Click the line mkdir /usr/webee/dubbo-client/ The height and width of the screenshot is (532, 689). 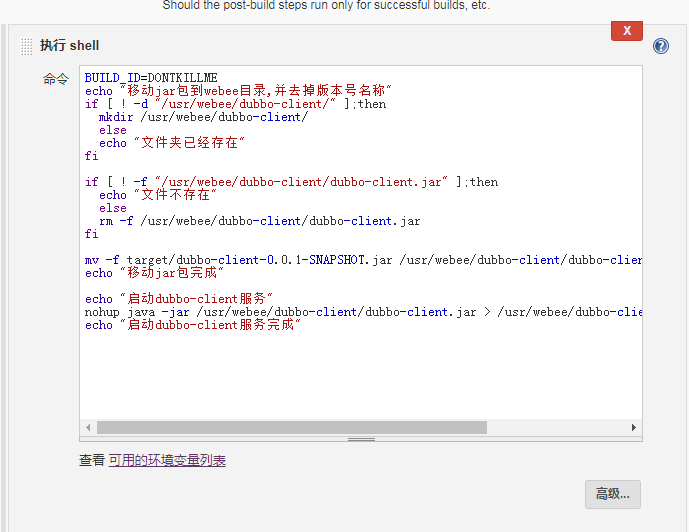click(x=203, y=117)
